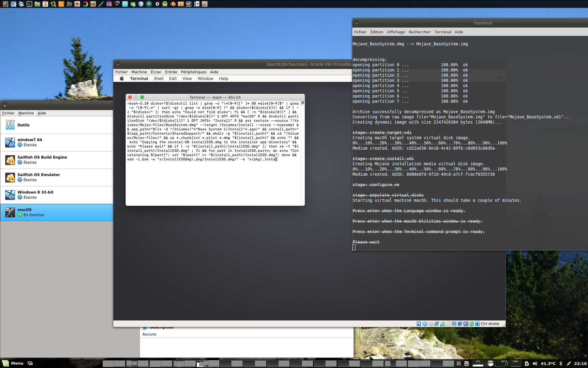Launch Unity from the top panel
The width and height of the screenshot is (588, 368).
click(157, 4)
